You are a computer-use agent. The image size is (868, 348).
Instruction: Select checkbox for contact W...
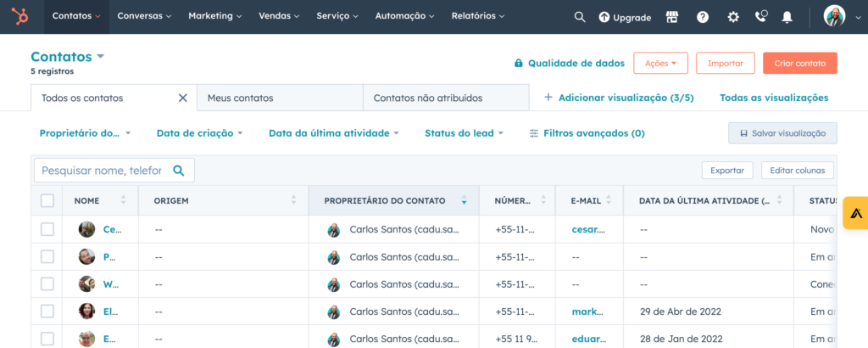click(47, 284)
